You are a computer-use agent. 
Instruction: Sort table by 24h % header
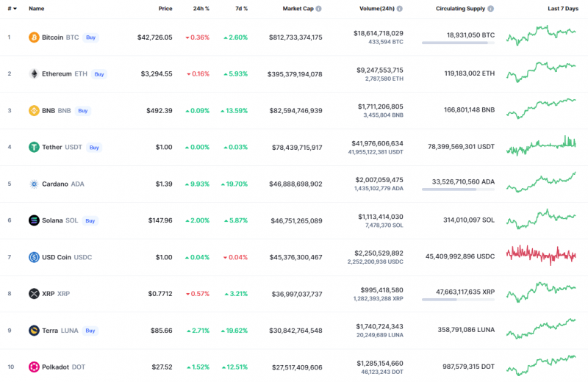(201, 9)
